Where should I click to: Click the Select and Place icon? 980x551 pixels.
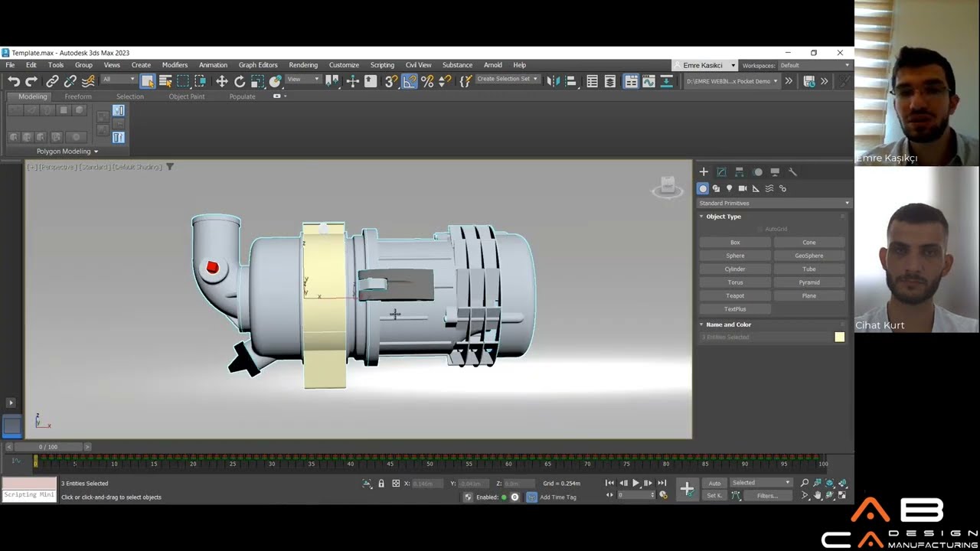click(x=275, y=81)
